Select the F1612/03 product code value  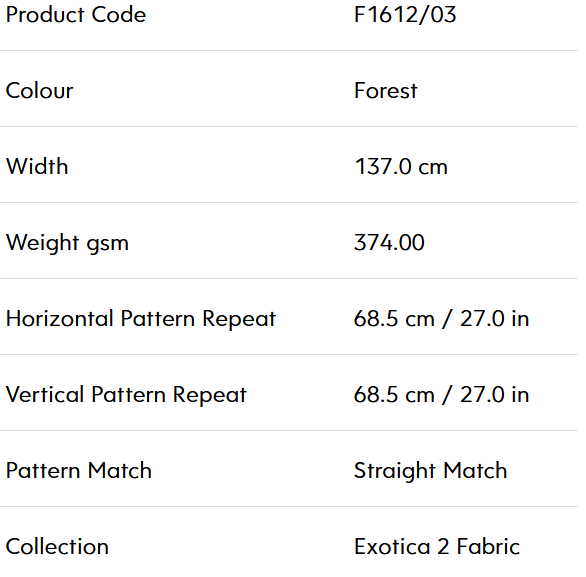point(405,15)
